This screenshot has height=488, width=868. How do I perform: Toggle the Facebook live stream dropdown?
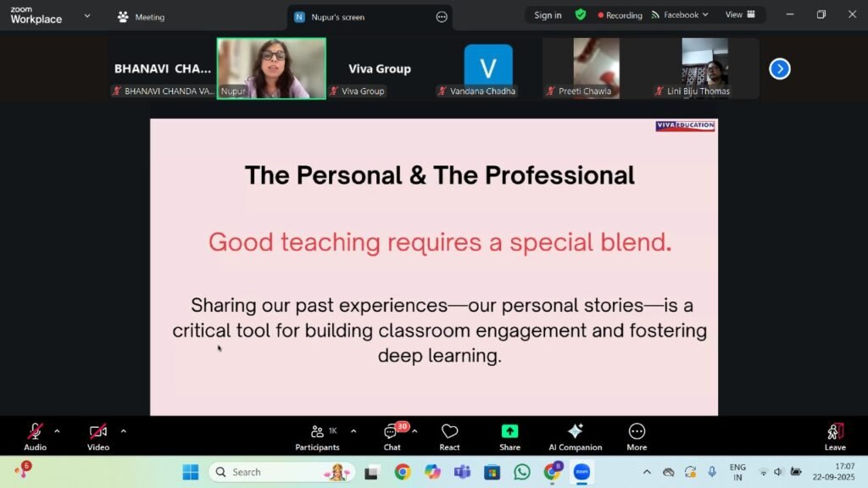pyautogui.click(x=680, y=15)
